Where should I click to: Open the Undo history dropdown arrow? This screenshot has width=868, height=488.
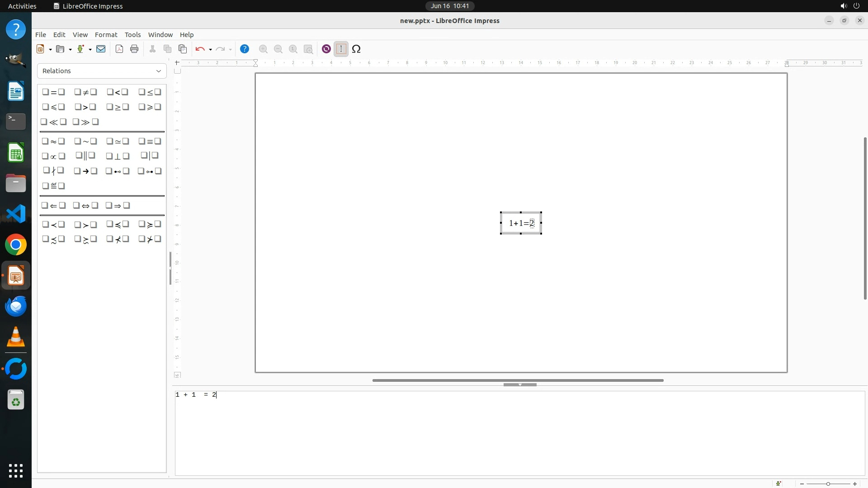(210, 49)
